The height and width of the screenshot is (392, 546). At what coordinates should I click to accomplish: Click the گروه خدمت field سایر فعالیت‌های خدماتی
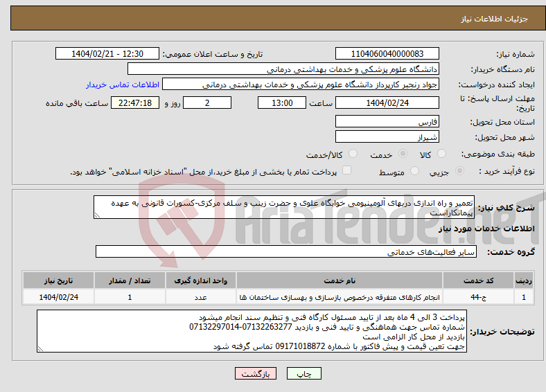(x=286, y=251)
